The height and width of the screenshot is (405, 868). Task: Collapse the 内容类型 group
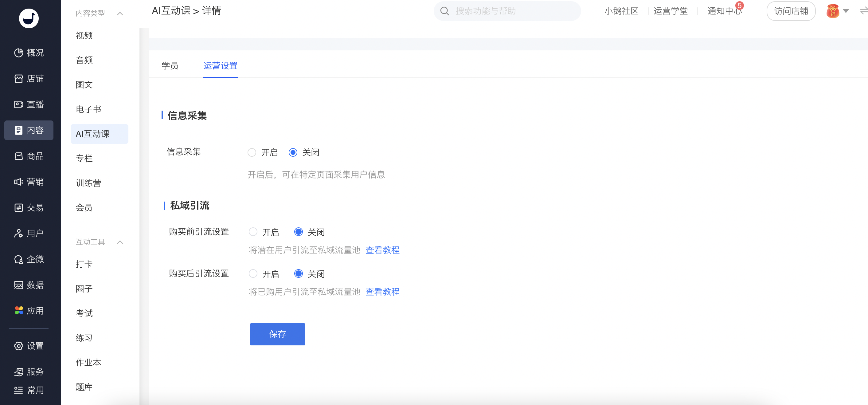(120, 14)
